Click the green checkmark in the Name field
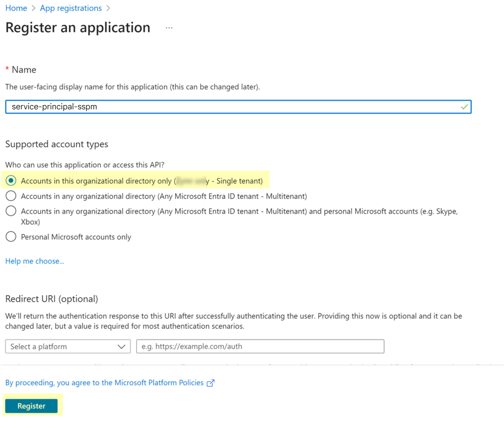Viewport: 504px width, 428px height. pos(464,107)
